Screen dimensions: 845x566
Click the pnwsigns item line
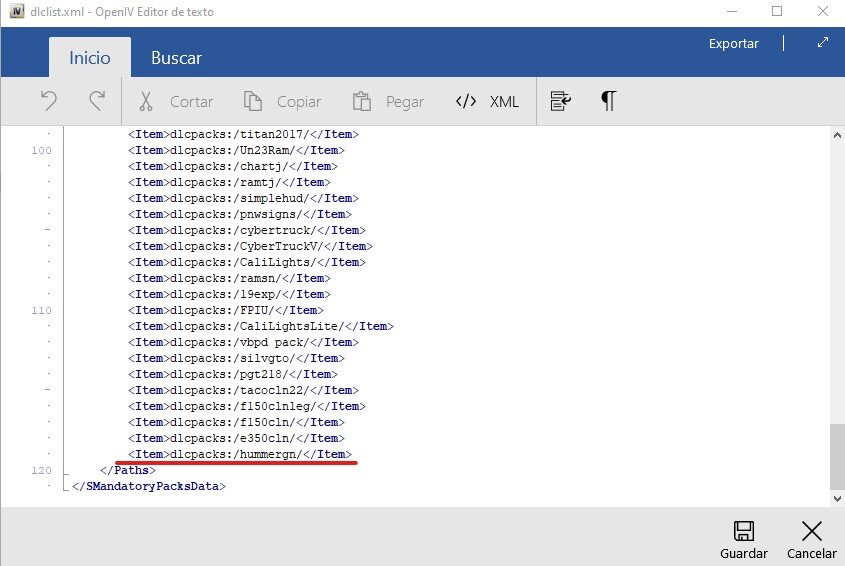coord(240,214)
